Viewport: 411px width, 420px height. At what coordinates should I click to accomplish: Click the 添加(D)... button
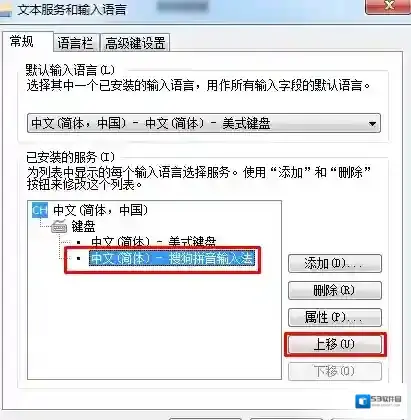point(335,264)
